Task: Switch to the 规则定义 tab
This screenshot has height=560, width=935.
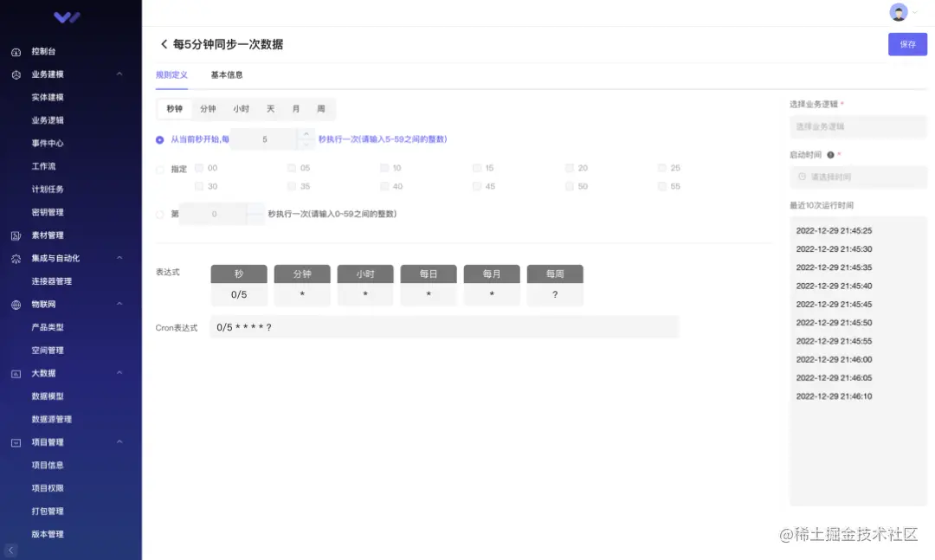Action: coord(171,75)
